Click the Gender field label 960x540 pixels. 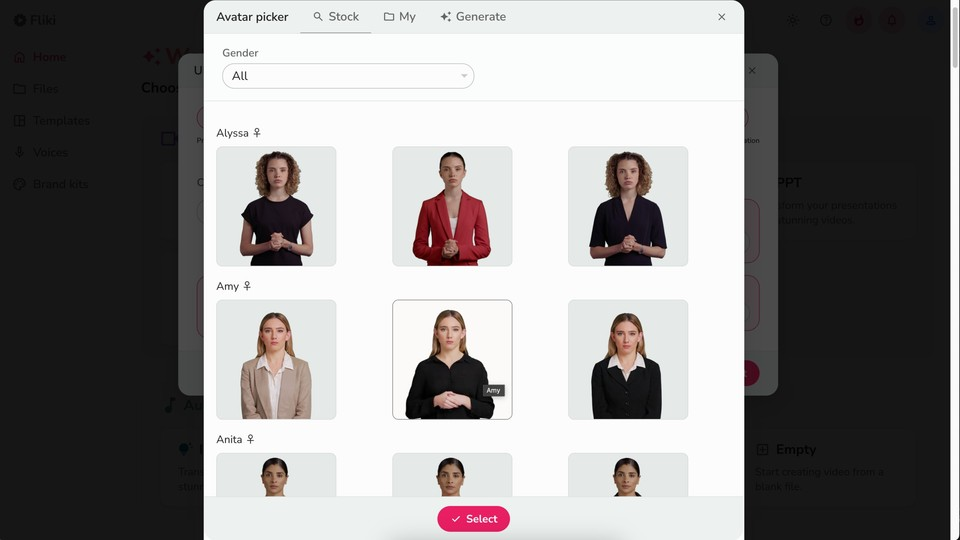(240, 53)
